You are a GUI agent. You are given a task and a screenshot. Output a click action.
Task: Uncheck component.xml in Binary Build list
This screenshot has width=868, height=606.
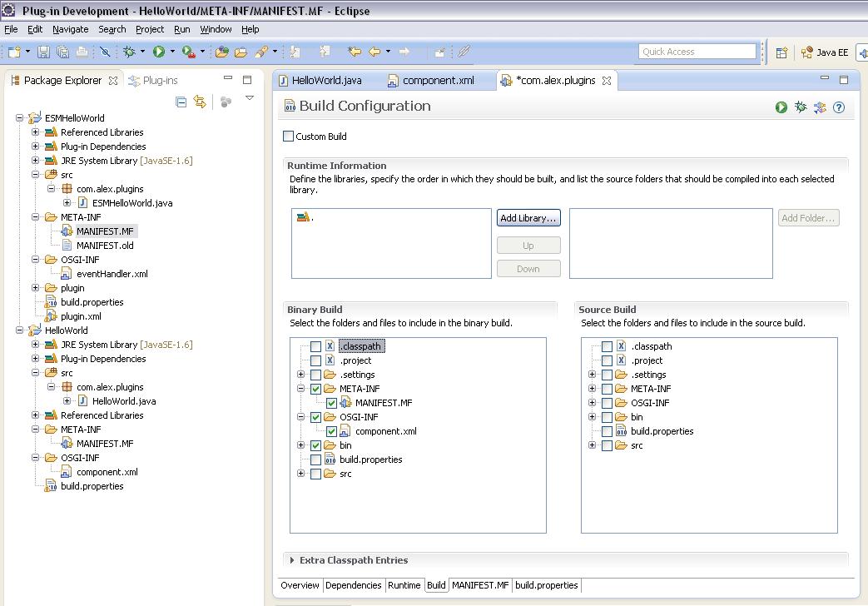[331, 431]
